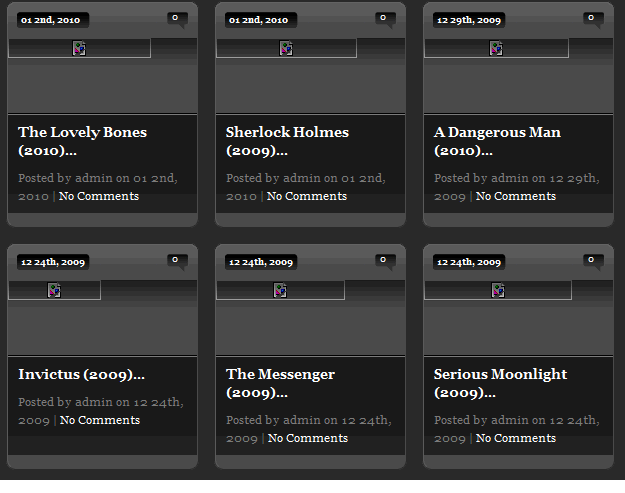The width and height of the screenshot is (625, 493).
Task: Open the broken thumbnail of A Dangerous Man
Action: (496, 48)
